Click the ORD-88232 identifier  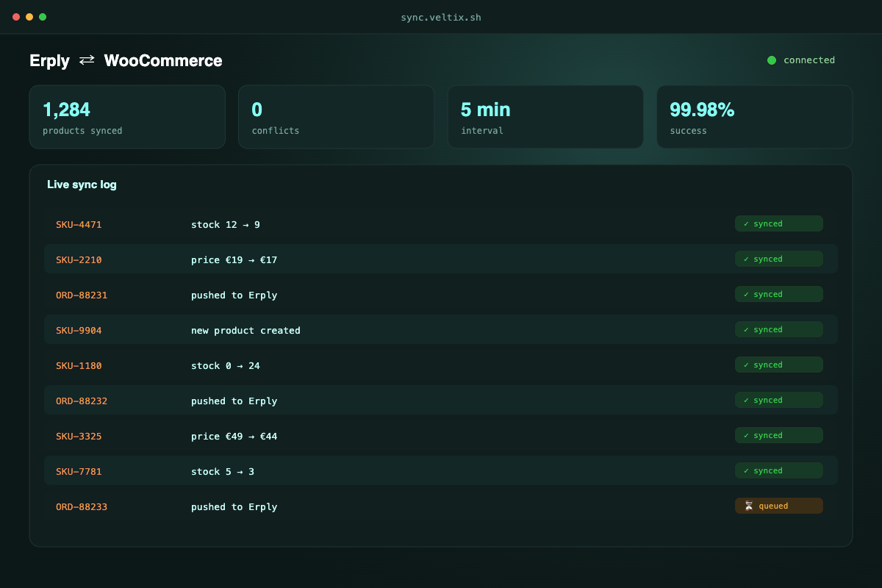[x=82, y=401]
